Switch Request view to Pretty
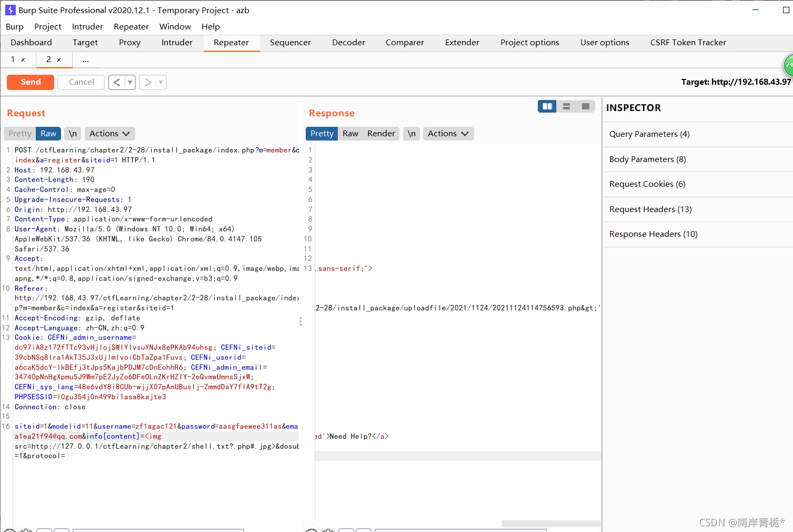 click(x=20, y=134)
